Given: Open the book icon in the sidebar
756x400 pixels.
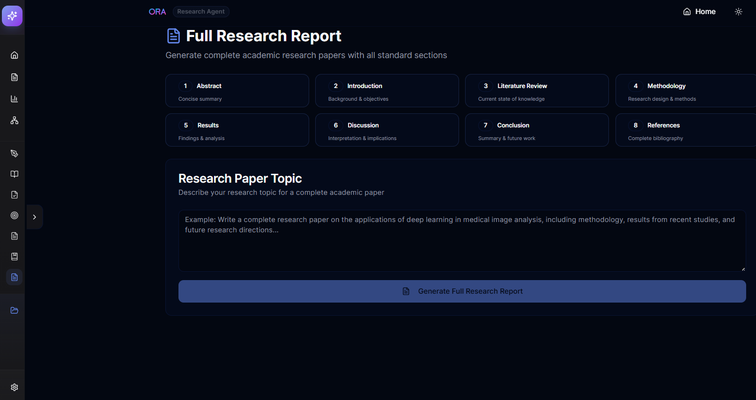Looking at the screenshot, I should click(x=14, y=174).
